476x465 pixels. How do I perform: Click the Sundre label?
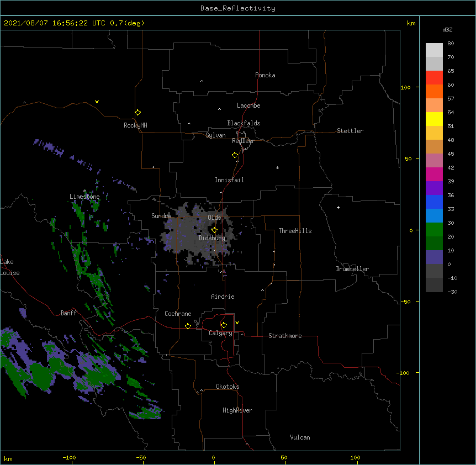tap(161, 216)
